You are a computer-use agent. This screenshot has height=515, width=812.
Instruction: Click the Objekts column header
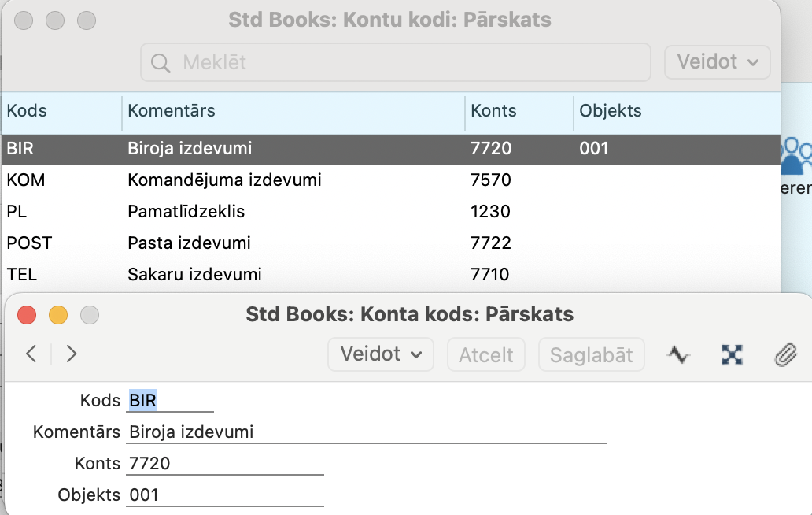tap(677, 111)
